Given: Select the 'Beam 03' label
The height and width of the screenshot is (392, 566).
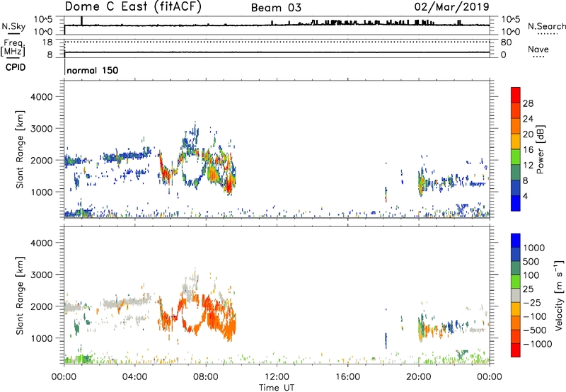Looking at the screenshot, I should [276, 8].
